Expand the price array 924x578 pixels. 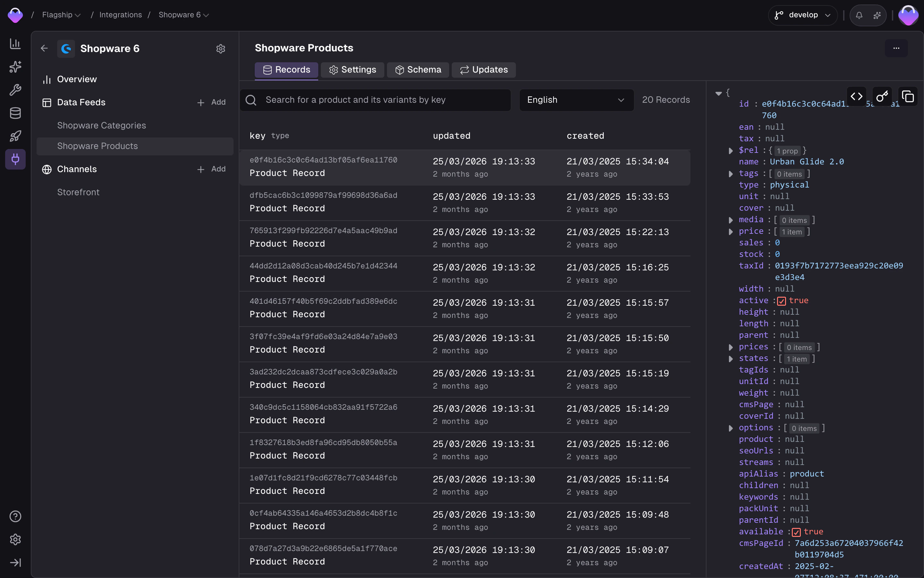[x=731, y=232]
